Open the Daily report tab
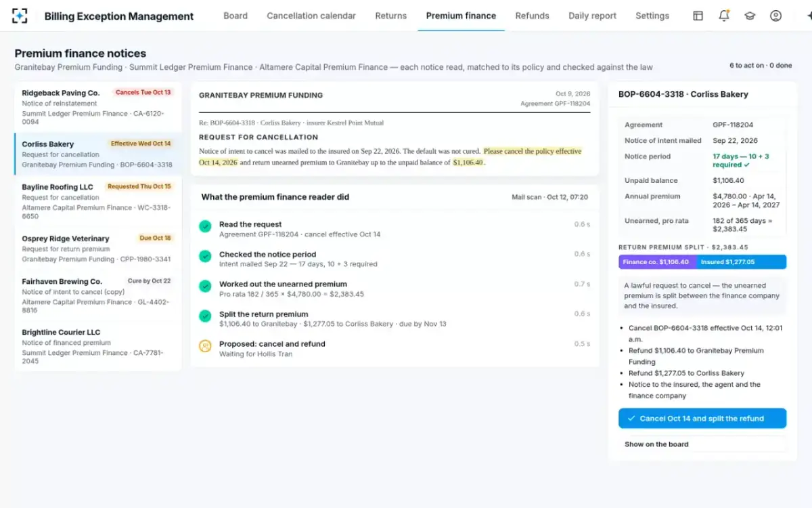This screenshot has height=508, width=812. point(592,16)
